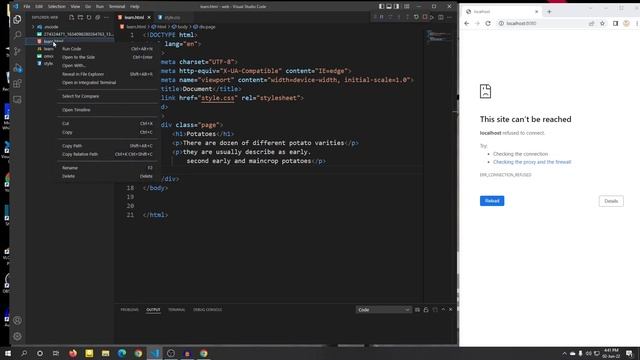Screen dimensions: 640x360
Task: Click Chrome's reload page icon
Action: [x=488, y=24]
